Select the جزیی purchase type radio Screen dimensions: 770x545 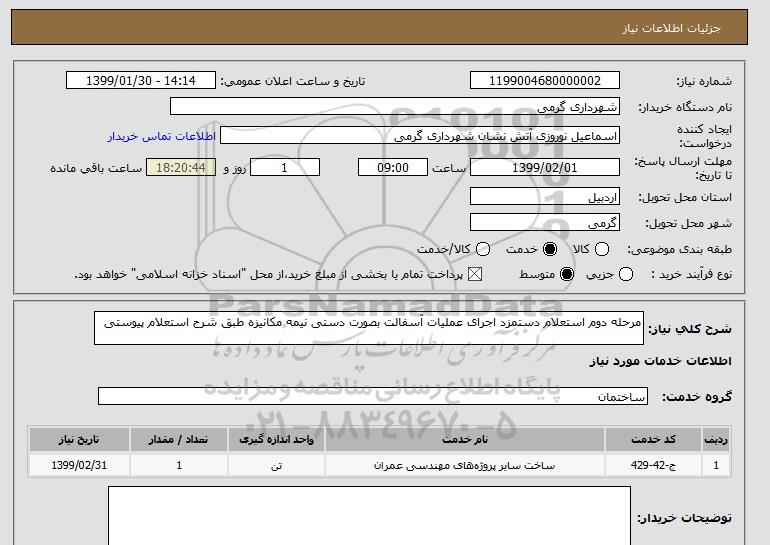click(x=626, y=274)
